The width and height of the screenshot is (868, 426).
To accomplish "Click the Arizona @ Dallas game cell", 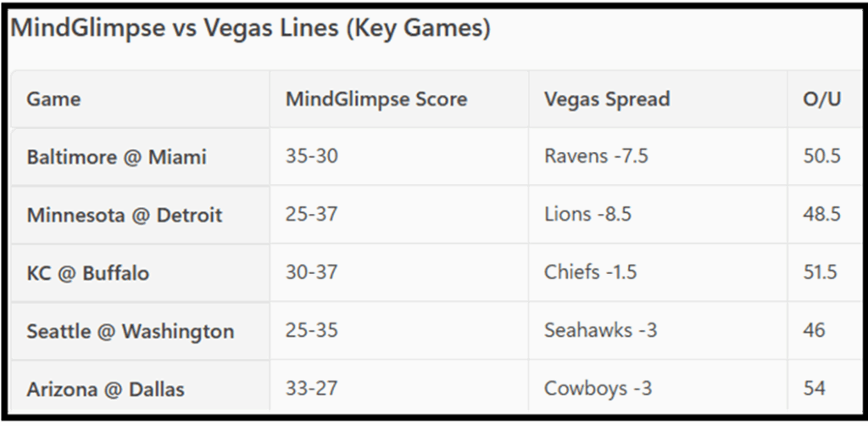I will [105, 389].
